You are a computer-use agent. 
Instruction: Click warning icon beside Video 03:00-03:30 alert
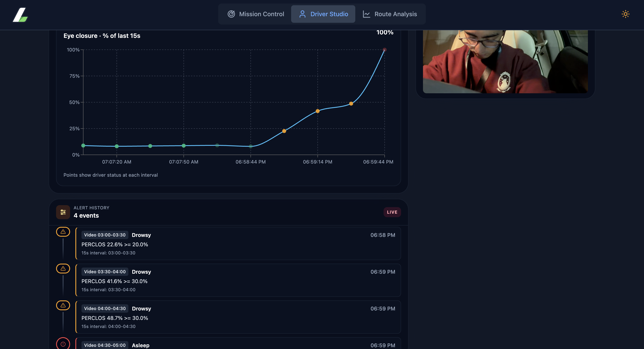point(63,232)
